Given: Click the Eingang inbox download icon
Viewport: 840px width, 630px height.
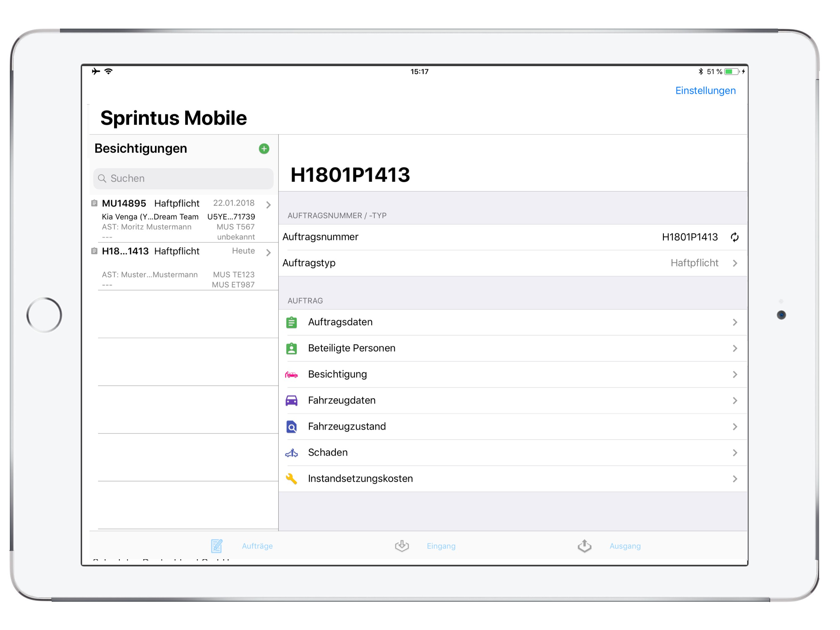Looking at the screenshot, I should (402, 546).
